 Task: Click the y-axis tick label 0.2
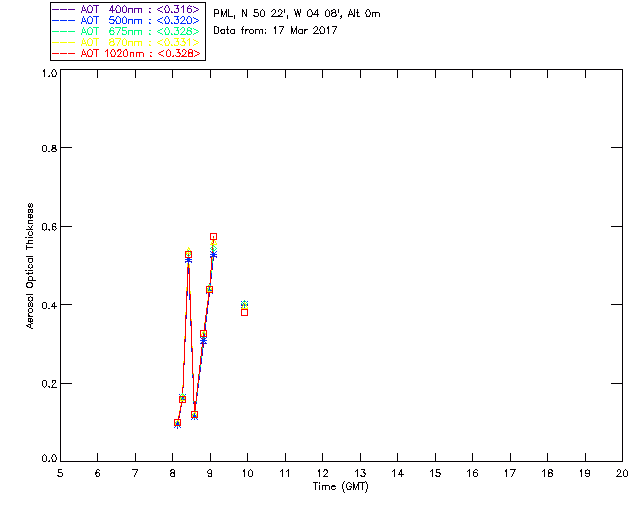coord(49,383)
